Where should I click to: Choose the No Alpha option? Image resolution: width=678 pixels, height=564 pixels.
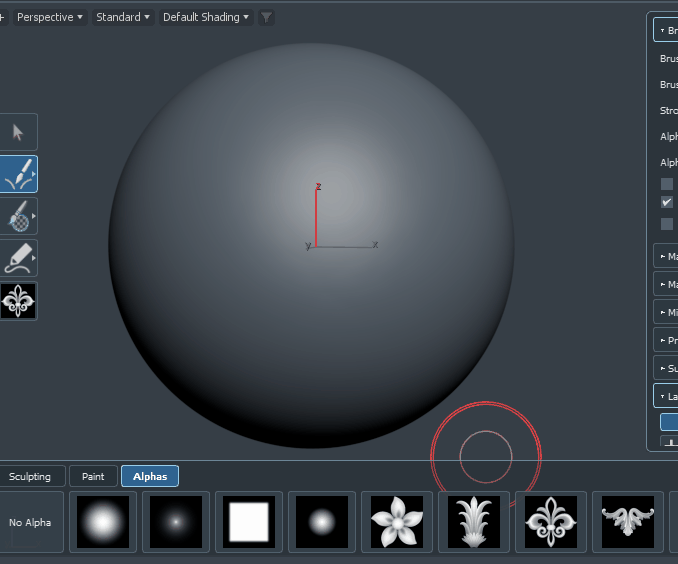coord(30,522)
